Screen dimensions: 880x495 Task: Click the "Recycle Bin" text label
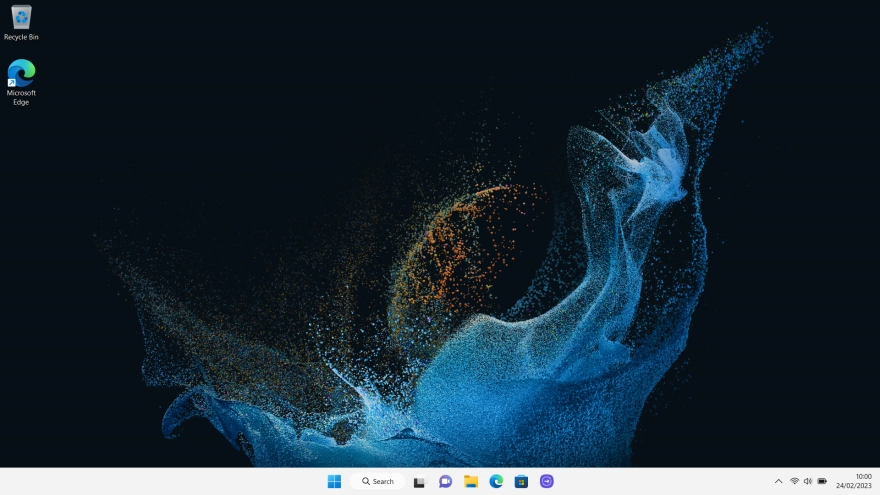pyautogui.click(x=21, y=37)
